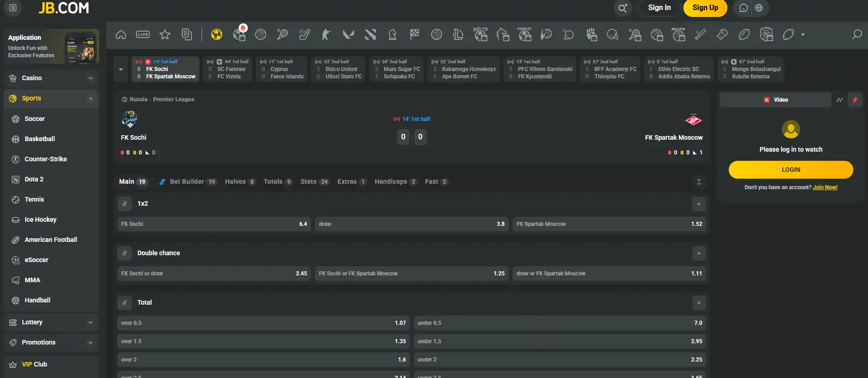Toggle the red pin next to Video
The height and width of the screenshot is (378, 868).
(855, 100)
